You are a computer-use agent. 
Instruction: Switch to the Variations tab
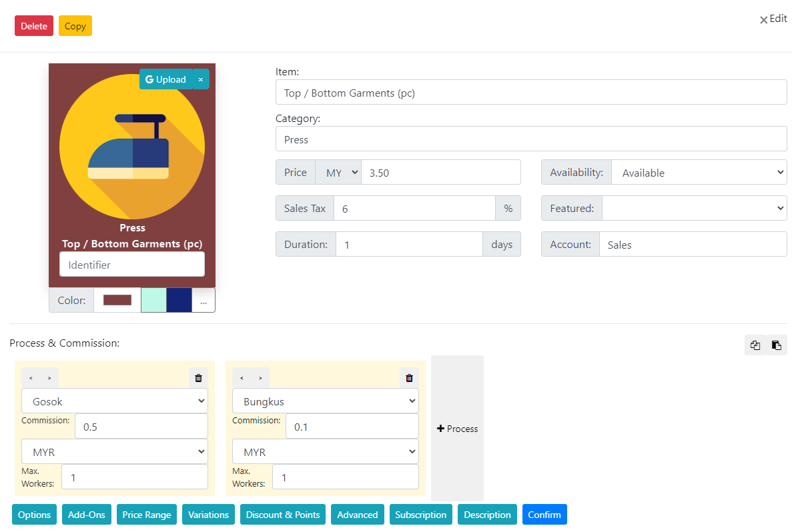pyautogui.click(x=208, y=514)
